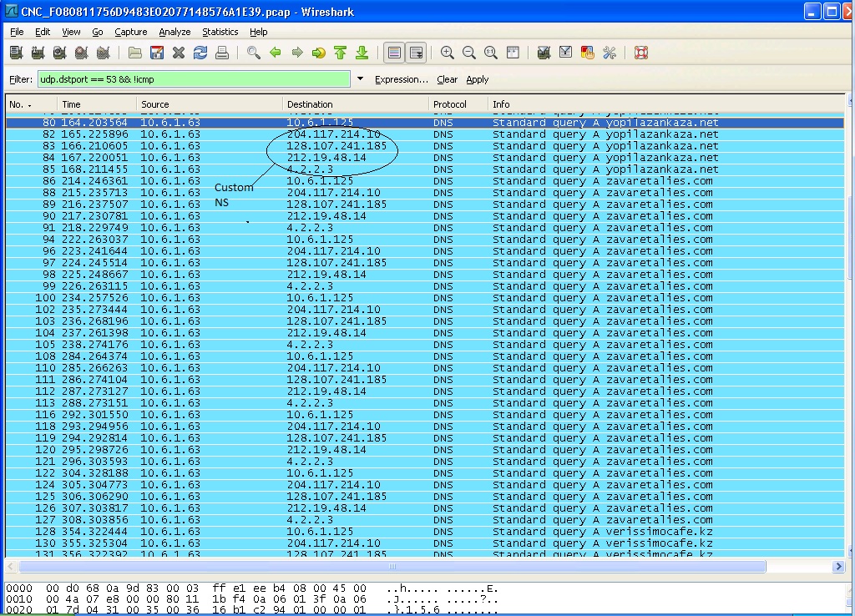This screenshot has width=855, height=616.
Task: Find a packet magnifier icon
Action: click(253, 53)
